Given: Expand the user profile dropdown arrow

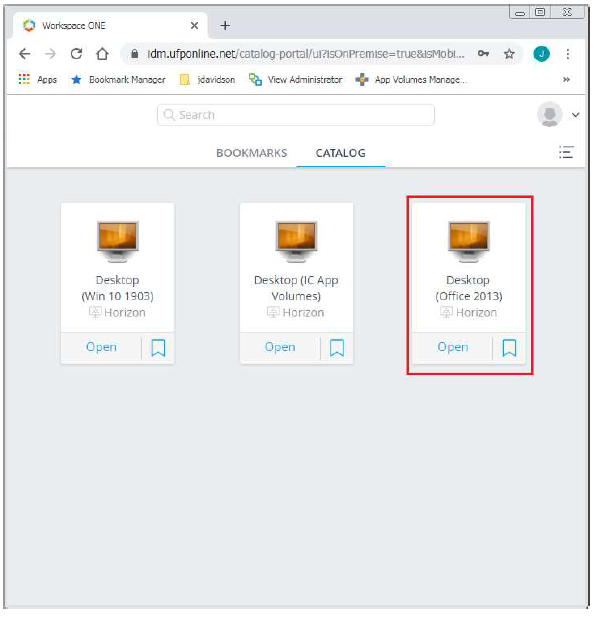Looking at the screenshot, I should coord(576,115).
